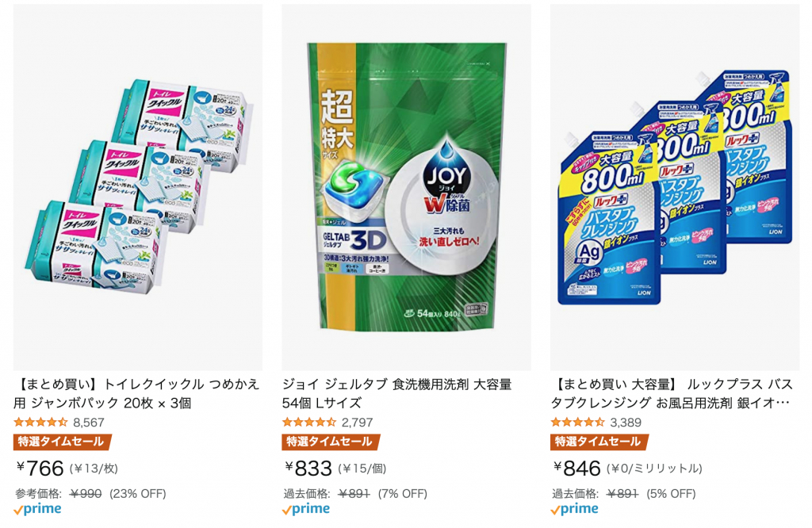
Task: Click 特選タイムセール badge under Look Plus
Action: [x=599, y=442]
